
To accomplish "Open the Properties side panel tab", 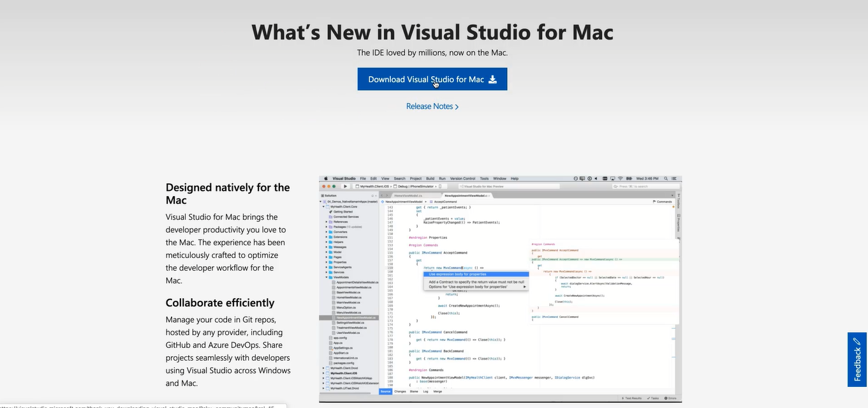I will [679, 224].
